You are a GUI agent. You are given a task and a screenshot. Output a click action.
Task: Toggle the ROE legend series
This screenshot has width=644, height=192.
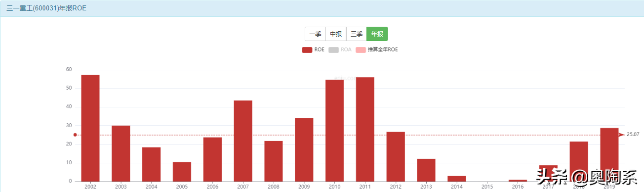[x=313, y=50]
